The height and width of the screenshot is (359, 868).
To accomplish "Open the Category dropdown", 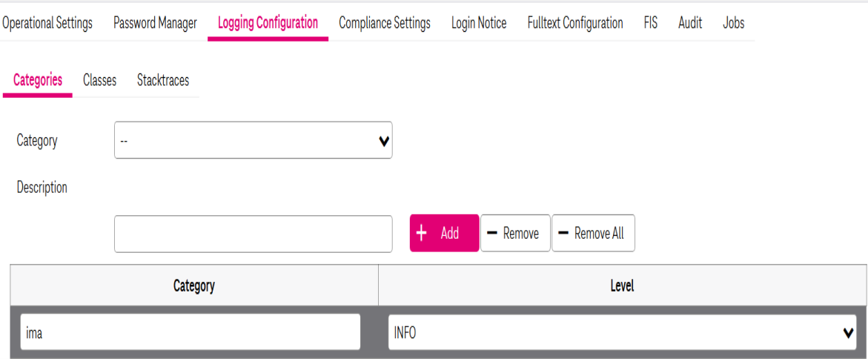I will point(253,141).
